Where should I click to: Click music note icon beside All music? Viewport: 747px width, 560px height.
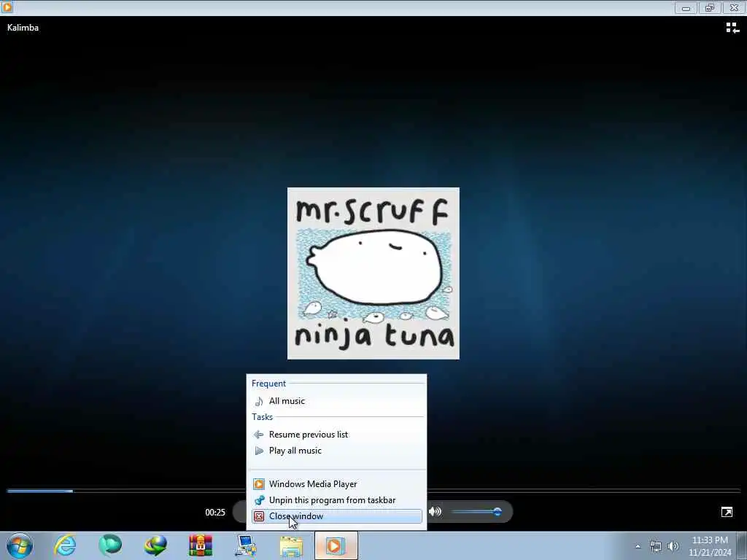coord(259,401)
